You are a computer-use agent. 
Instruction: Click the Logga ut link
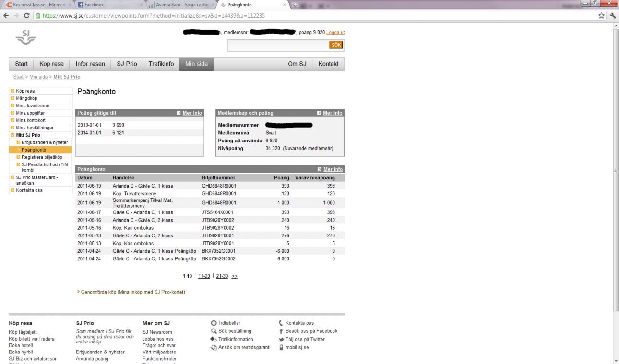tap(335, 33)
